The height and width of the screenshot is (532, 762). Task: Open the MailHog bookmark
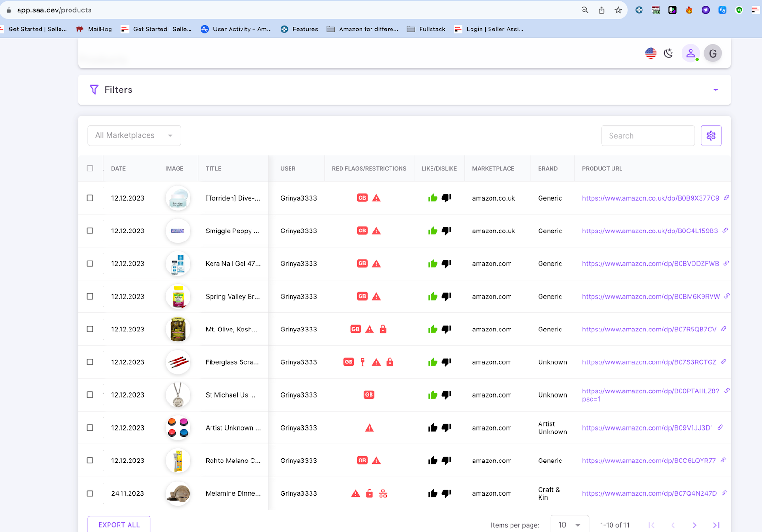coord(93,29)
